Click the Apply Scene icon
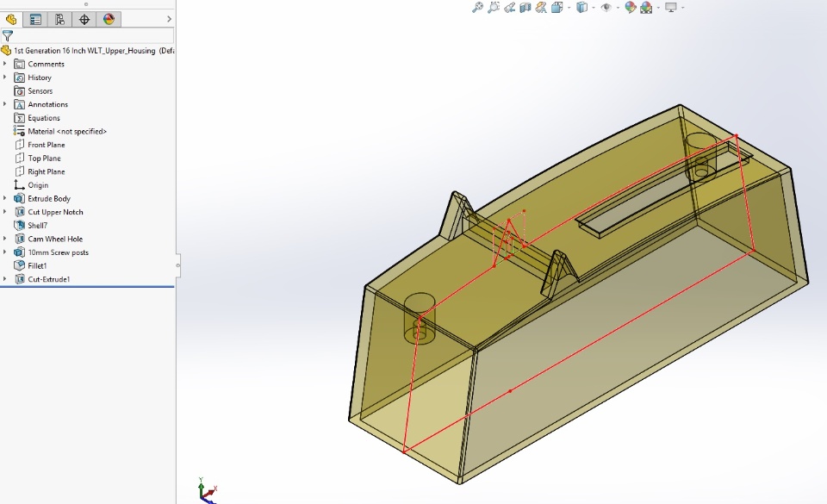The height and width of the screenshot is (504, 827). [x=646, y=8]
